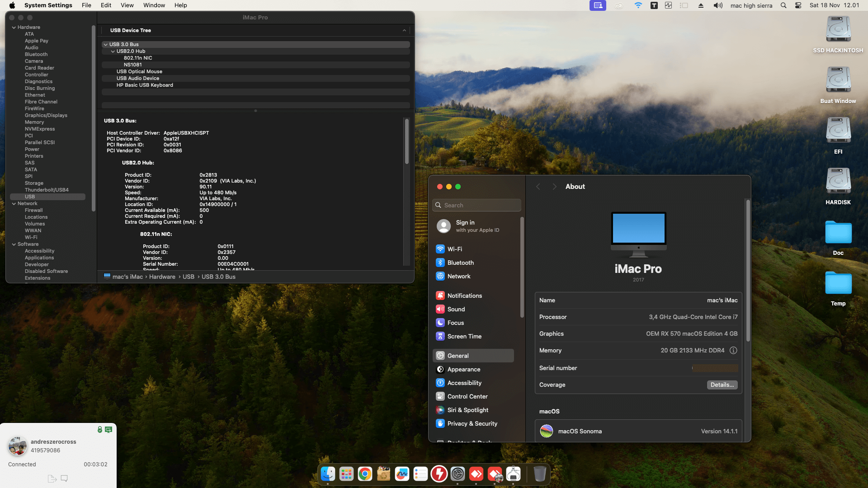Viewport: 868px width, 488px height.
Task: Launch Google Chrome from the Dock
Action: pyautogui.click(x=365, y=474)
